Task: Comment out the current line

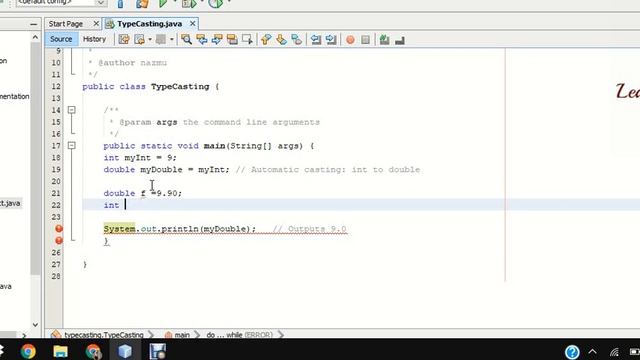Action: click(384, 39)
